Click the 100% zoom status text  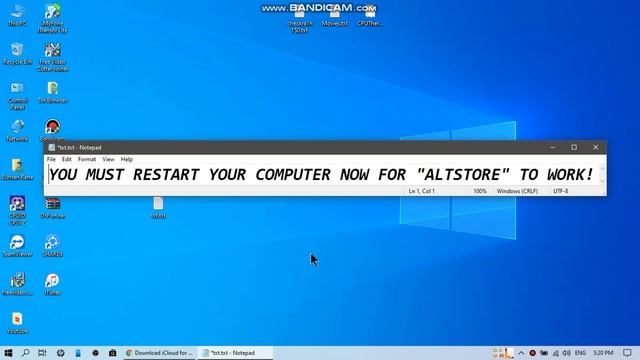click(x=480, y=191)
